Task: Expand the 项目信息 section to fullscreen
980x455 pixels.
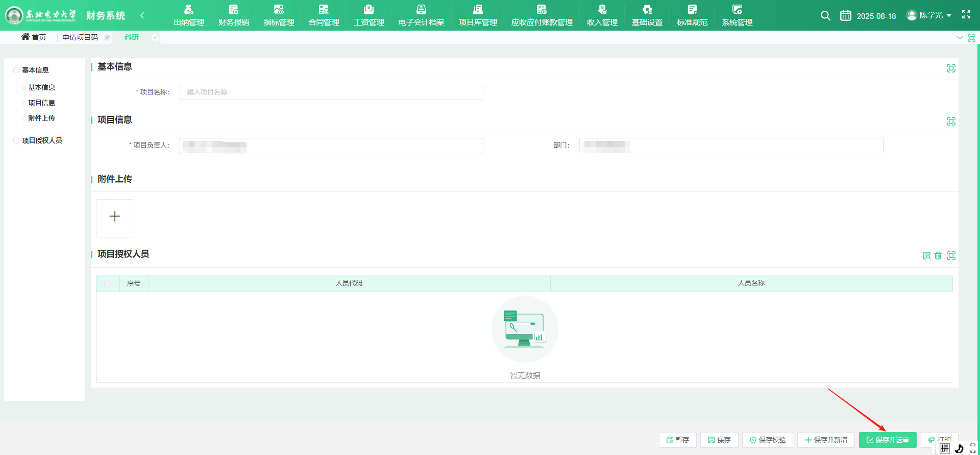Action: point(951,122)
